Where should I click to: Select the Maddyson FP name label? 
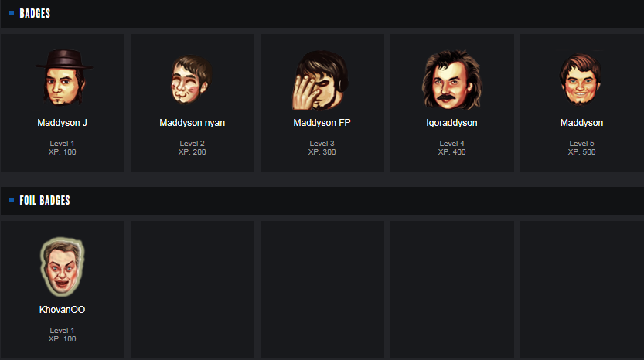[322, 123]
